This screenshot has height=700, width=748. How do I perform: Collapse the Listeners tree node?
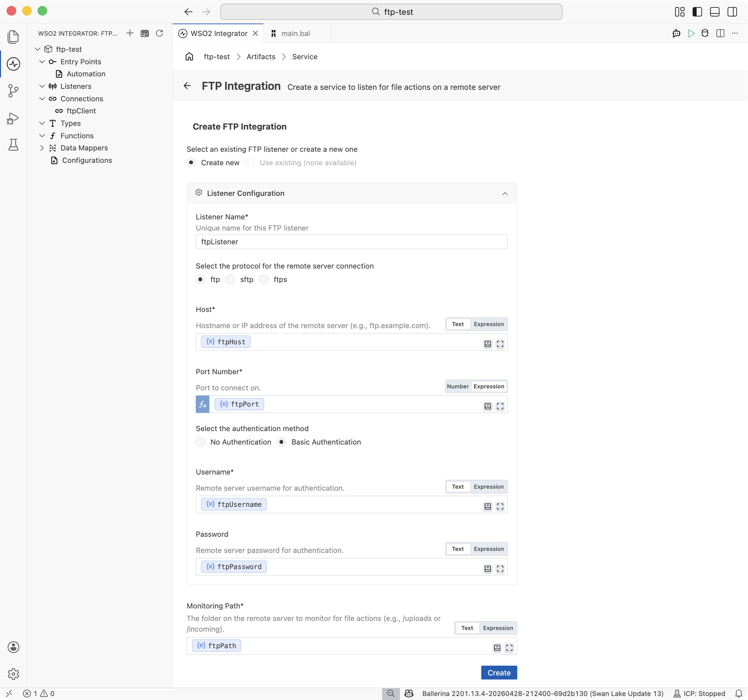(x=42, y=86)
